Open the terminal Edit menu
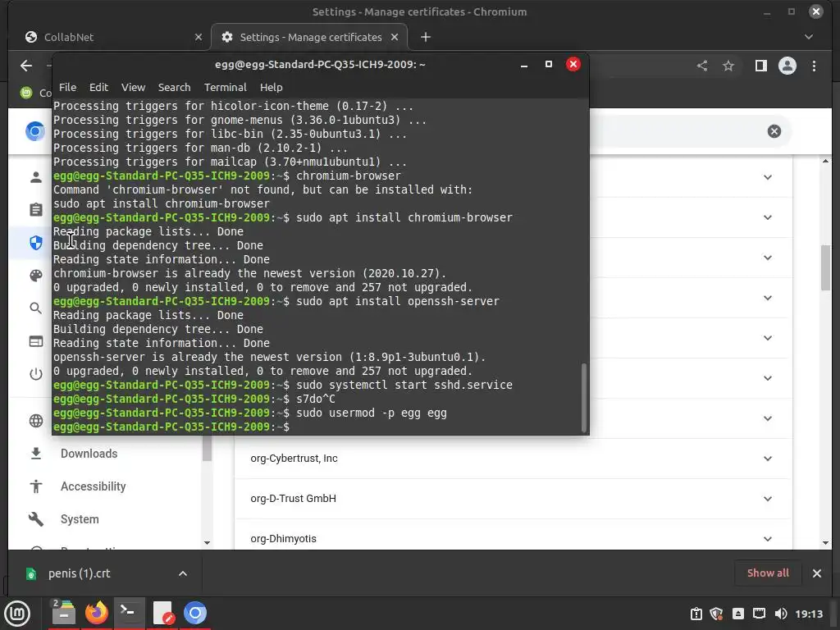 (98, 87)
